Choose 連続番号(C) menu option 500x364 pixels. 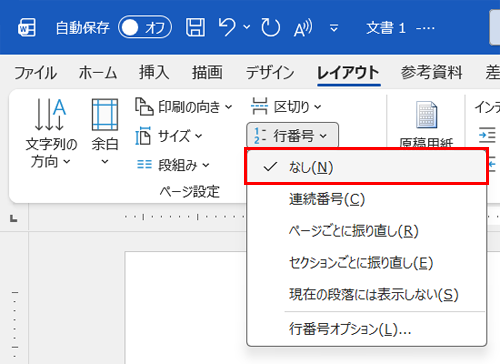[366, 199]
